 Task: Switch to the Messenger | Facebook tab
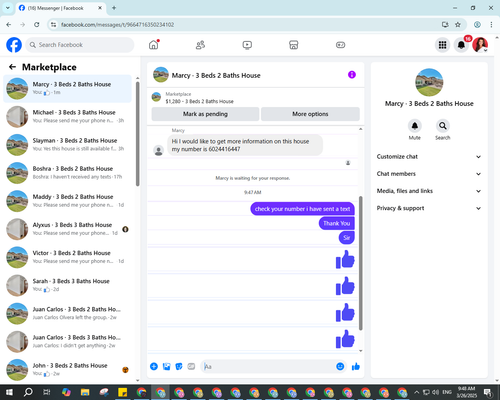(60, 8)
